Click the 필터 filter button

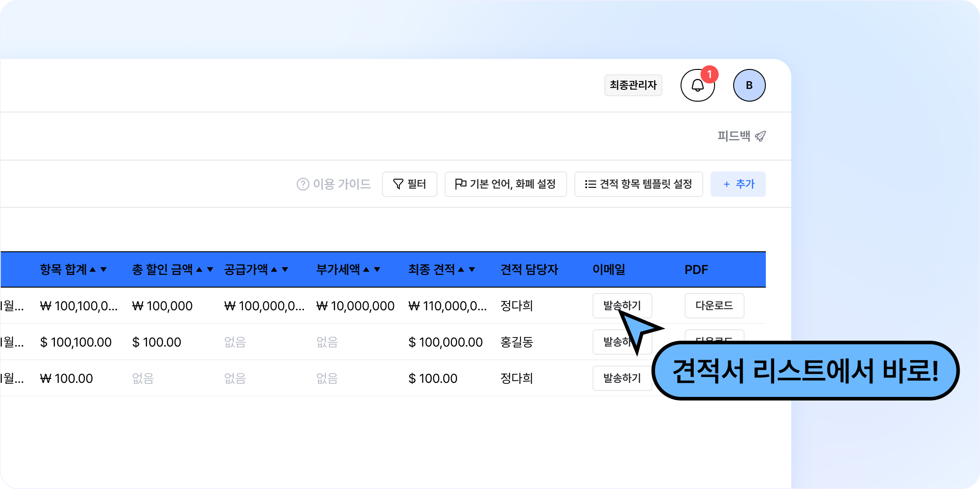coord(409,184)
